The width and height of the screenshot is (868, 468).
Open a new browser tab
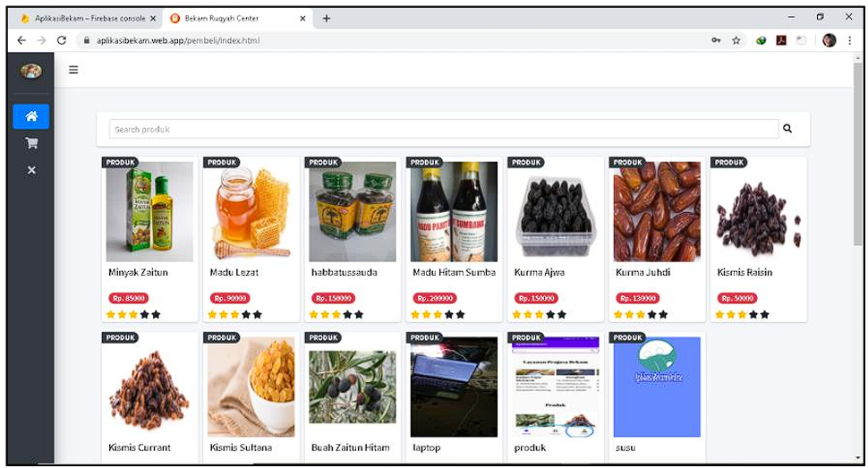point(327,18)
